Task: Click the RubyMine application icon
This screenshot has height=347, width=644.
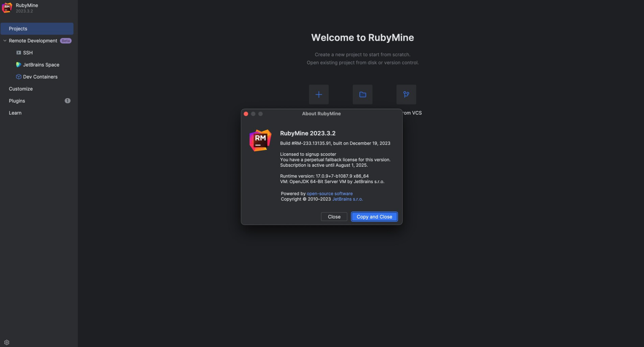Action: 7,7
